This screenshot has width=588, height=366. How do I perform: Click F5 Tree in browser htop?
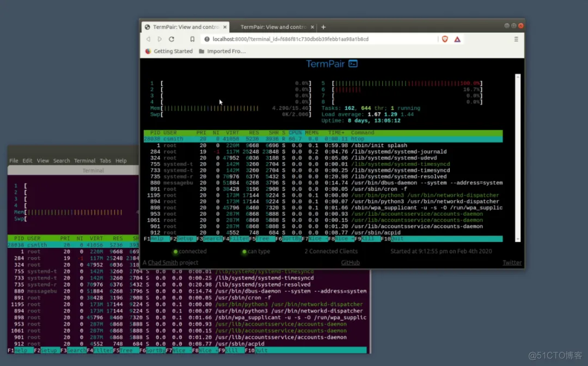262,239
